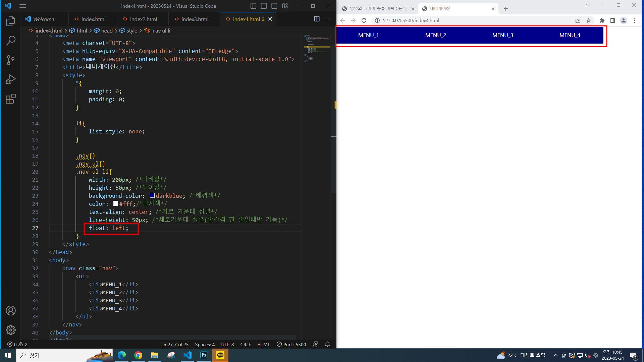644x362 pixels.
Task: Open the HTML language mode selector
Action: 263,345
